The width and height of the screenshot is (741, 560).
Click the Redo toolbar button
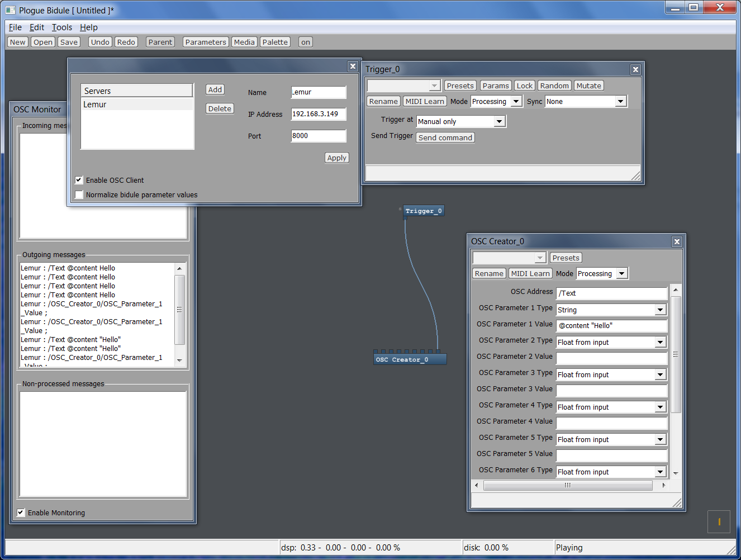tap(126, 42)
